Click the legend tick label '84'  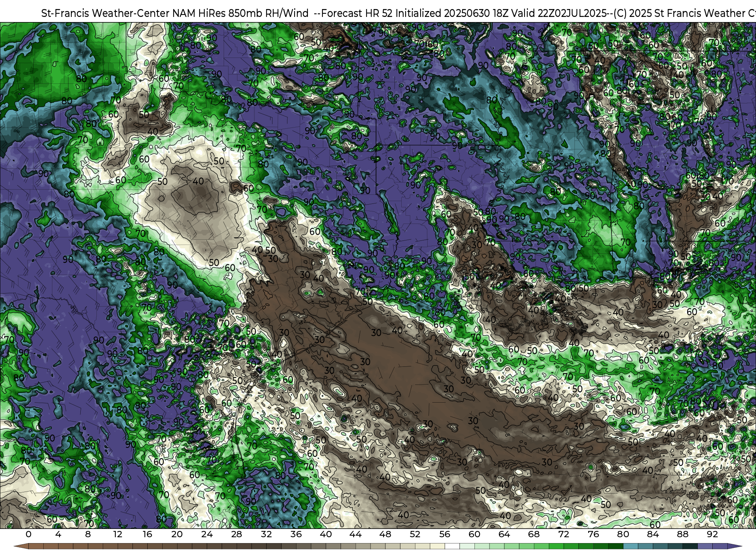(653, 534)
